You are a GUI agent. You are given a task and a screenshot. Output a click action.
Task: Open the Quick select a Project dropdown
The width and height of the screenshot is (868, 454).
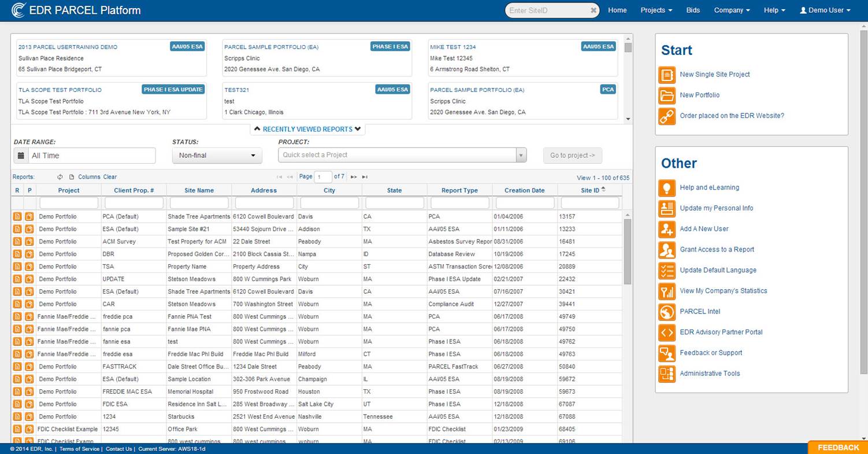[x=402, y=155]
